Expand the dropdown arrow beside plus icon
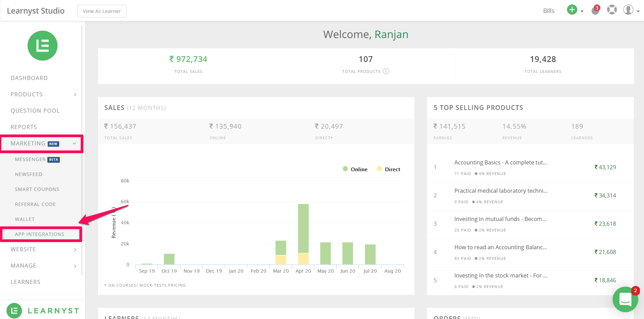The width and height of the screenshot is (644, 319). pyautogui.click(x=582, y=11)
